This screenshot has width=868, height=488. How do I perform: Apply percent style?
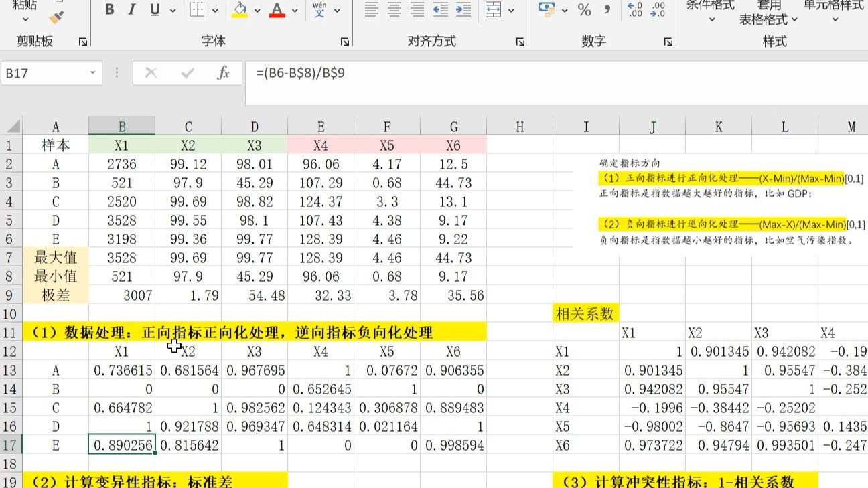pos(585,10)
